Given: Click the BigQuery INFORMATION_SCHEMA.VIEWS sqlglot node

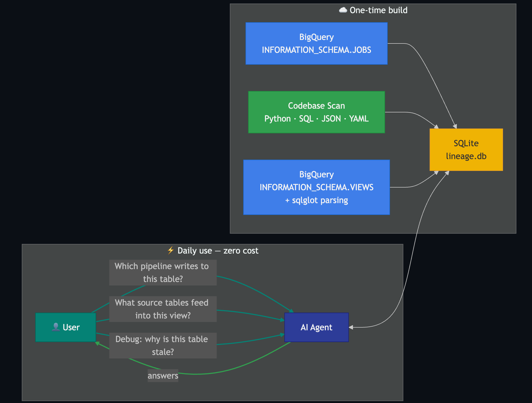Looking at the screenshot, I should (x=316, y=187).
